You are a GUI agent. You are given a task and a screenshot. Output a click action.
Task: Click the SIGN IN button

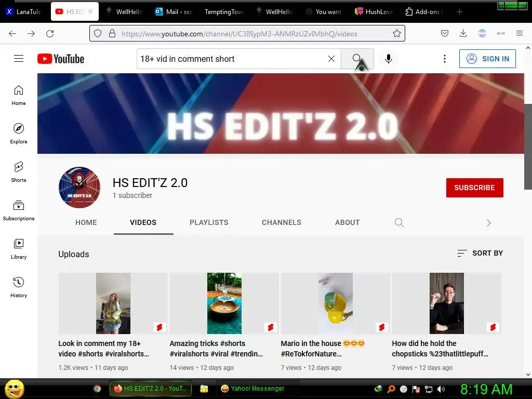[487, 59]
